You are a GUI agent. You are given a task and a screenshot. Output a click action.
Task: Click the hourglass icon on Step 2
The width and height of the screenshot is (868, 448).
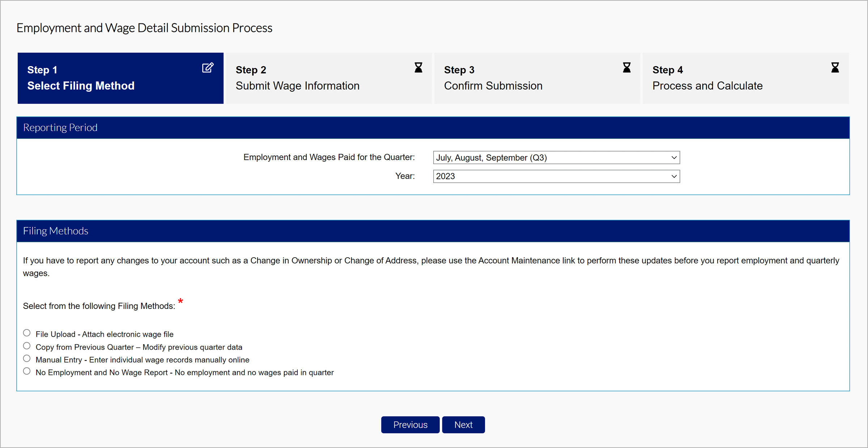pyautogui.click(x=418, y=68)
